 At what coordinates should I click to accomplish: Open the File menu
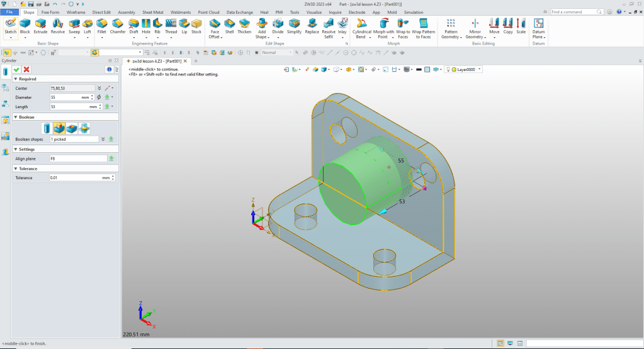pyautogui.click(x=11, y=12)
